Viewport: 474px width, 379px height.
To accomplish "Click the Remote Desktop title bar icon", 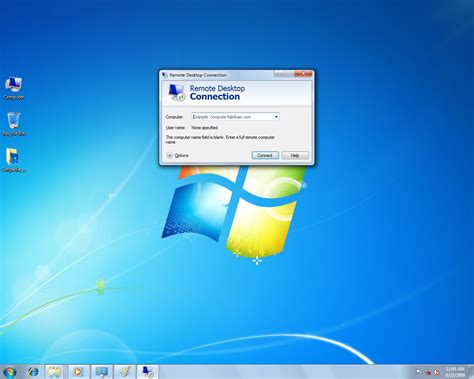I will click(165, 75).
